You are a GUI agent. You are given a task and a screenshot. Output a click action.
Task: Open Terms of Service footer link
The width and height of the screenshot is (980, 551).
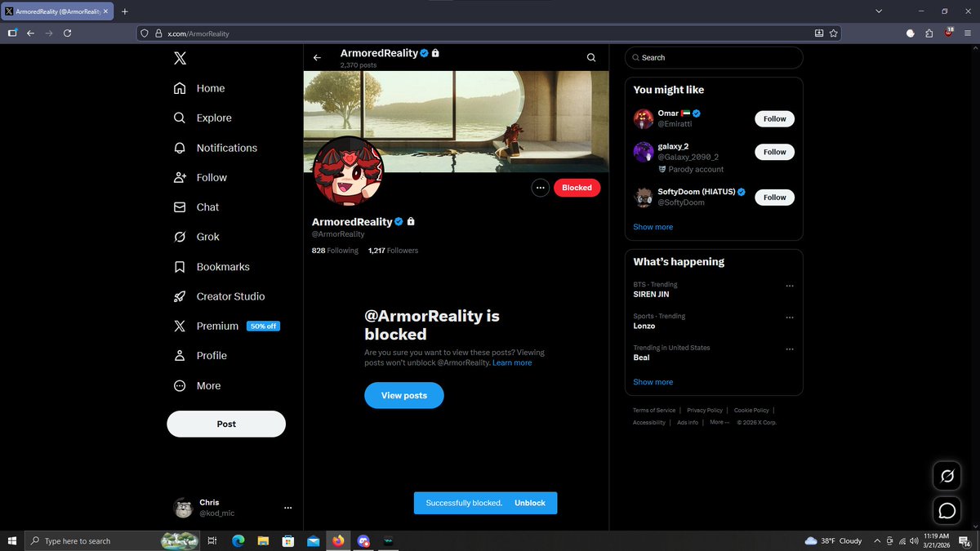click(654, 411)
